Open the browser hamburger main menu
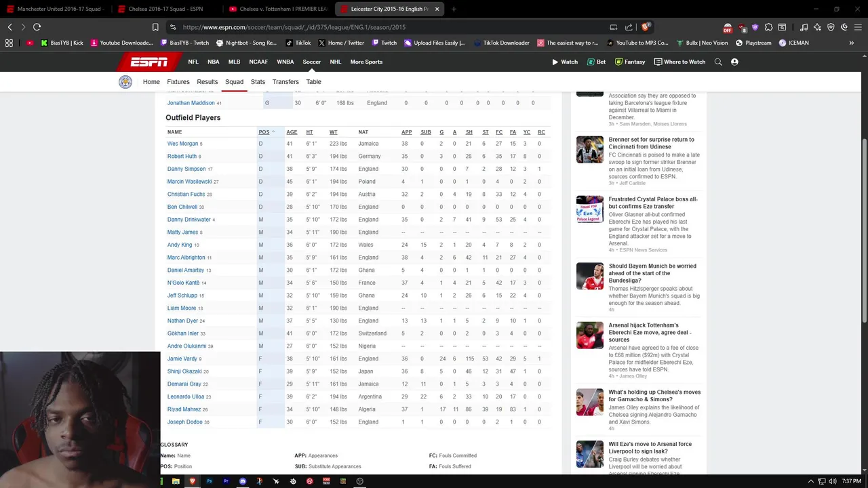 pos(858,27)
